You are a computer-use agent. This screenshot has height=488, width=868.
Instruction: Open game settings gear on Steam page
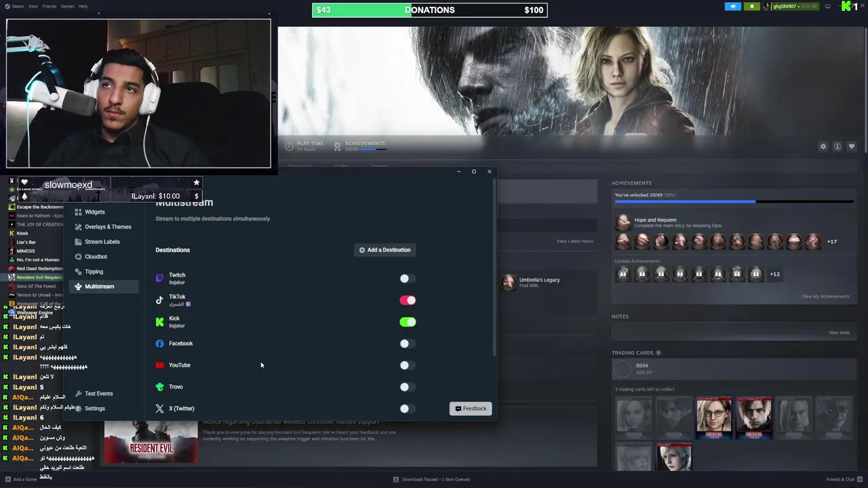[823, 146]
